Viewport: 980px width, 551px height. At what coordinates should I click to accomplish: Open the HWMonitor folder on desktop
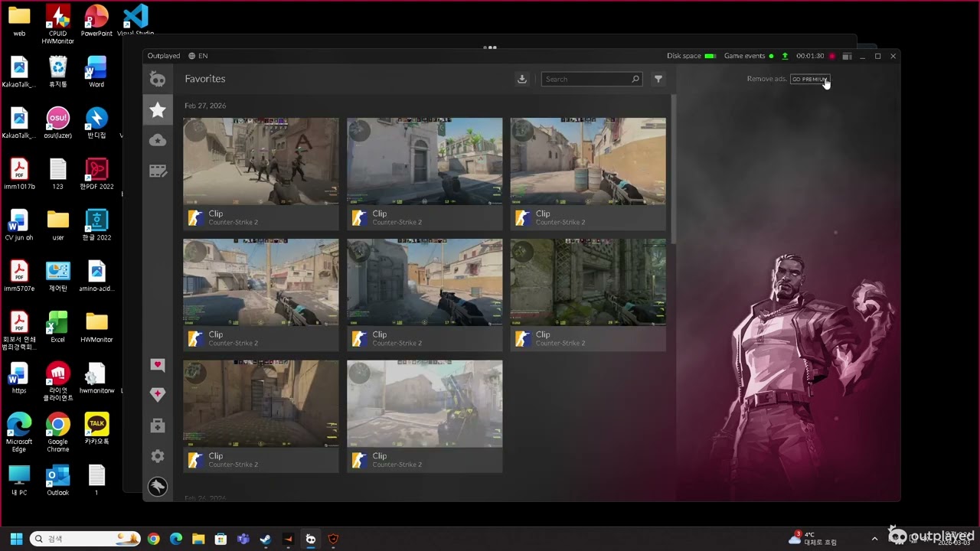pos(96,326)
